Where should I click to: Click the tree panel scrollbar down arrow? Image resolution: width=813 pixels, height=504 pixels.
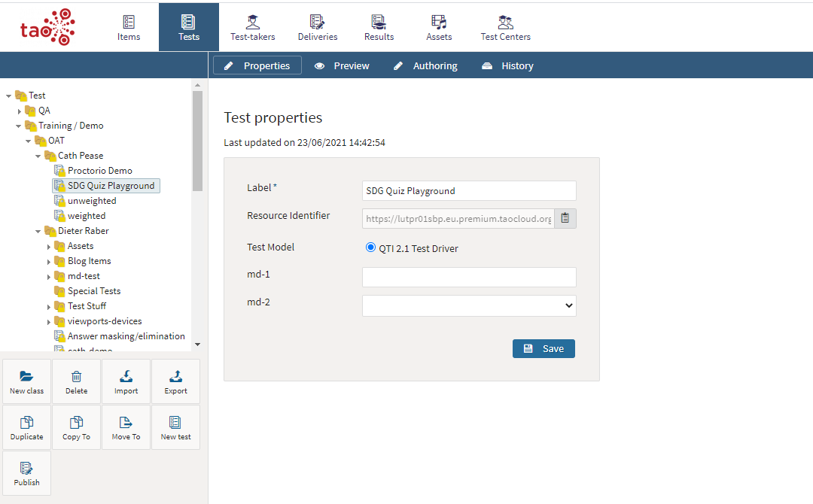tap(197, 344)
